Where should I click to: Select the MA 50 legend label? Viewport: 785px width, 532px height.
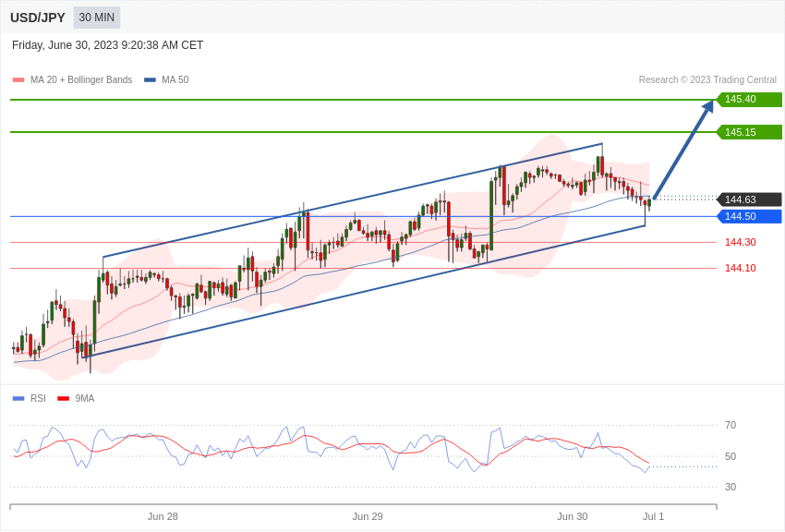click(x=175, y=80)
